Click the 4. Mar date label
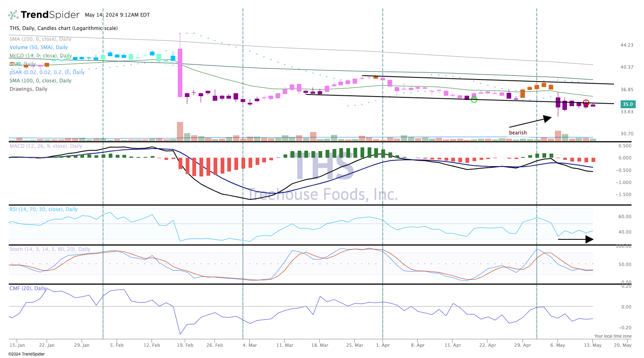Image resolution: width=644 pixels, height=358 pixels. point(250,345)
